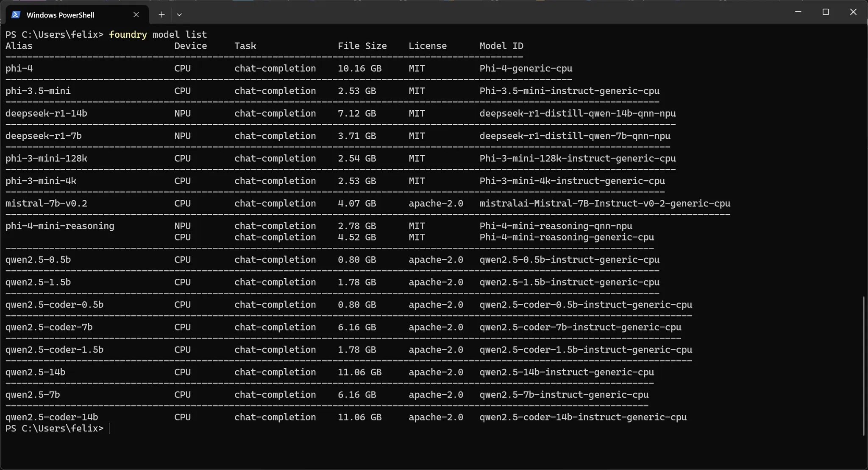
Task: Click the 'File Size' column header
Action: pyautogui.click(x=362, y=46)
